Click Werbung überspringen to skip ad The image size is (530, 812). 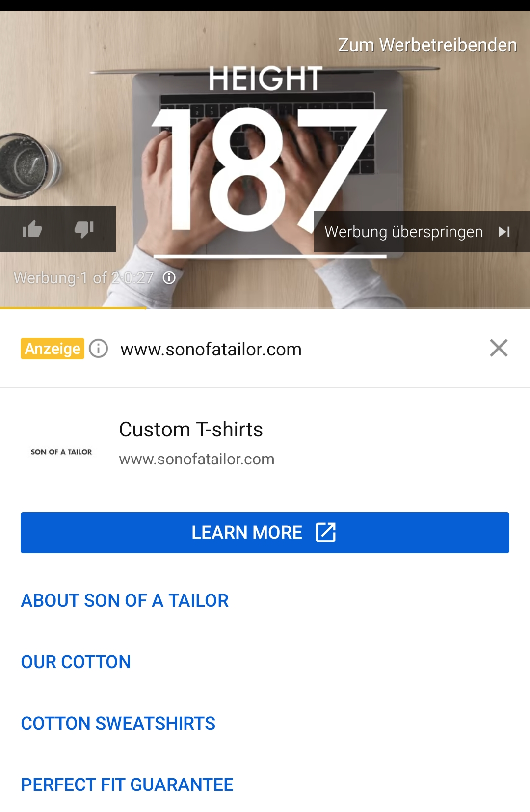click(x=403, y=232)
